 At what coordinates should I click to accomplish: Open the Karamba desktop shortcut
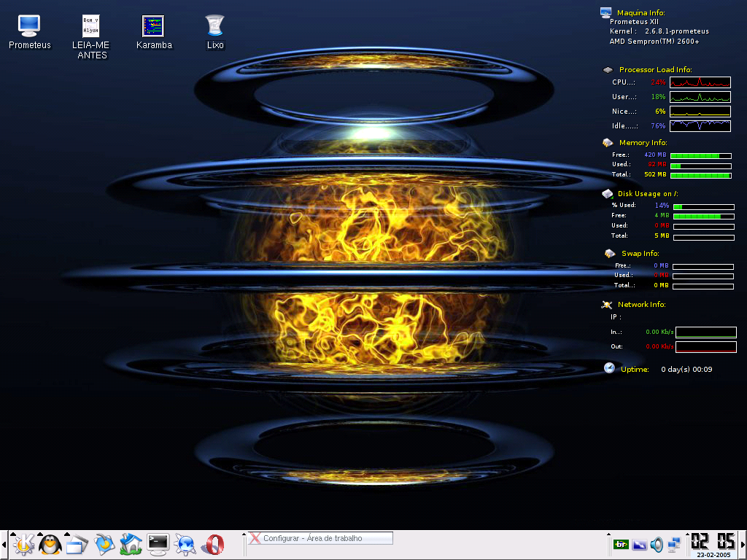(x=154, y=32)
